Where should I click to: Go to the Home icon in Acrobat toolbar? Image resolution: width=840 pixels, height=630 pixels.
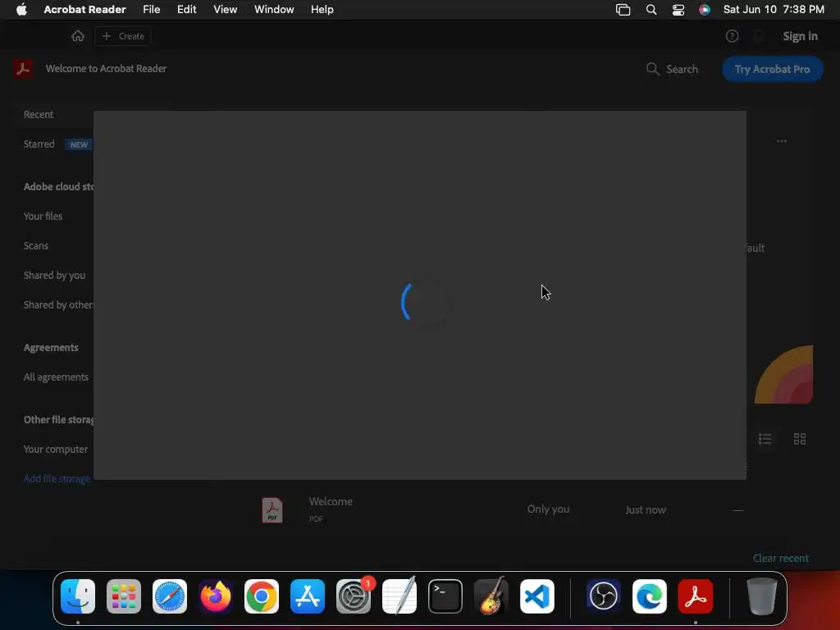pos(78,36)
